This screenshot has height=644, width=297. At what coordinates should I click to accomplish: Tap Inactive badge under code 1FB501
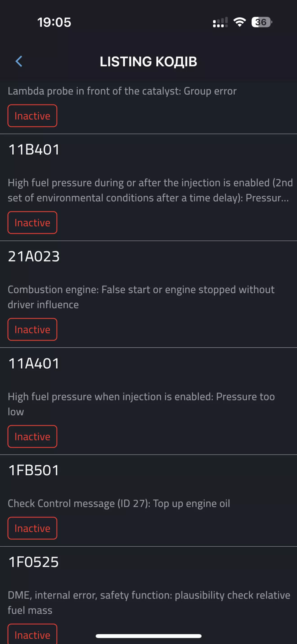pos(32,528)
